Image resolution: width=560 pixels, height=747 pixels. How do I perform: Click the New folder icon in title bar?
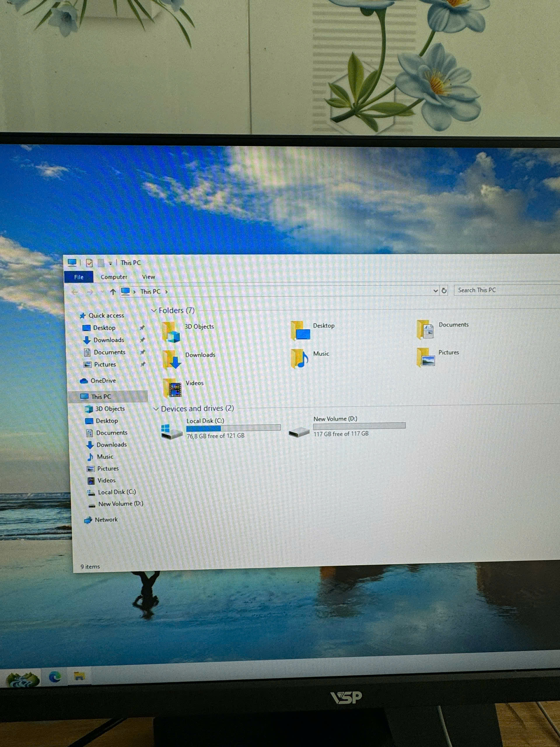tap(101, 263)
